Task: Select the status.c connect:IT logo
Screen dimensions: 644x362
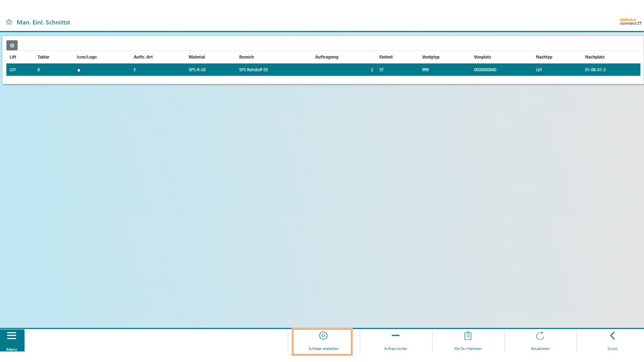Action: (630, 22)
